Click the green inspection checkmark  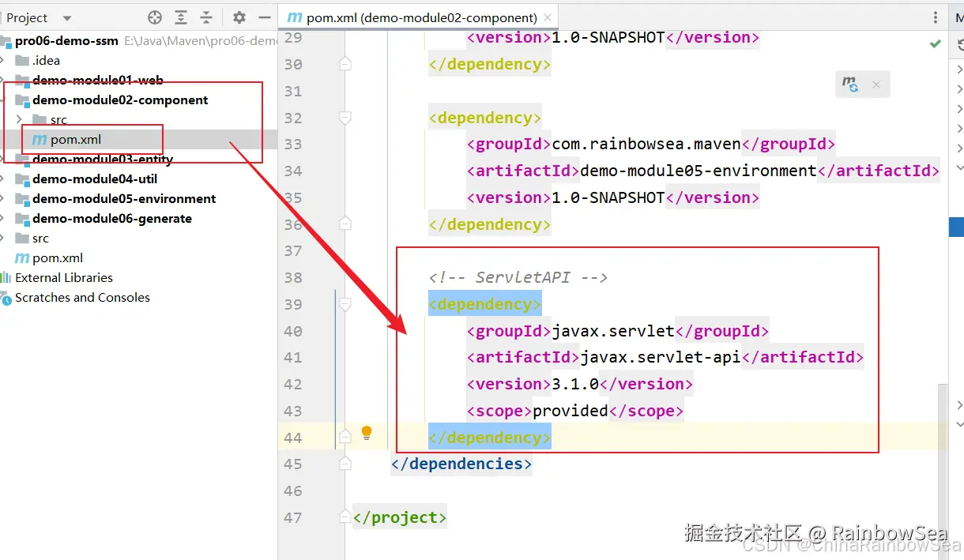pyautogui.click(x=936, y=43)
